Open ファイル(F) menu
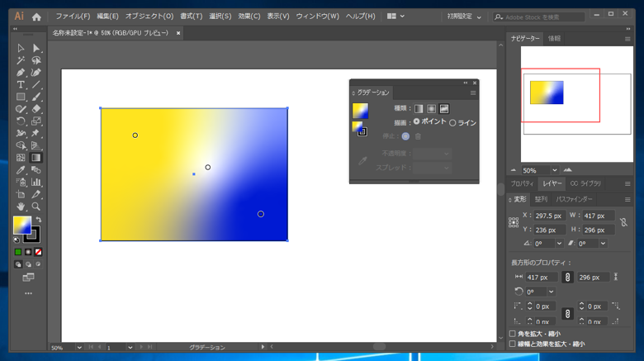644x361 pixels. [x=73, y=16]
